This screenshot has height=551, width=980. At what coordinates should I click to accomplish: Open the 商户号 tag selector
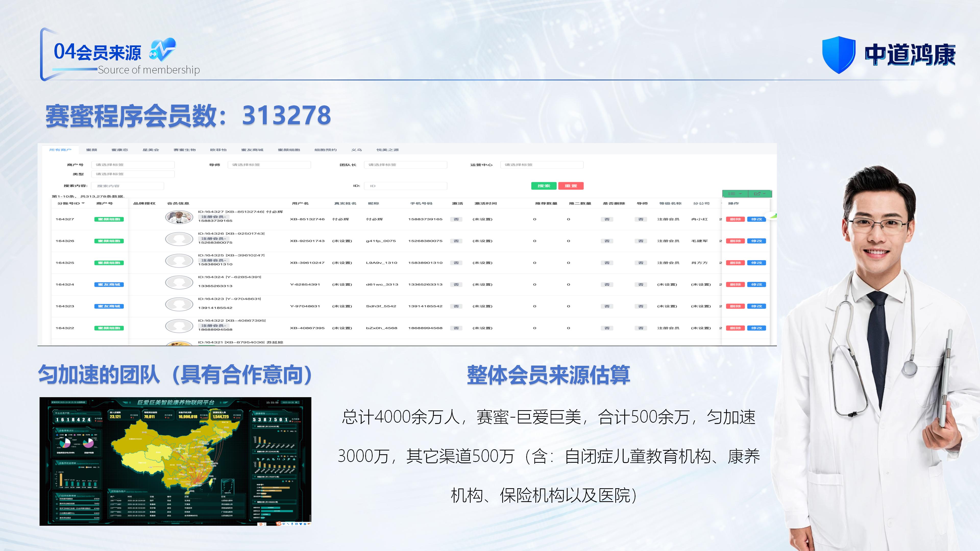(x=133, y=165)
